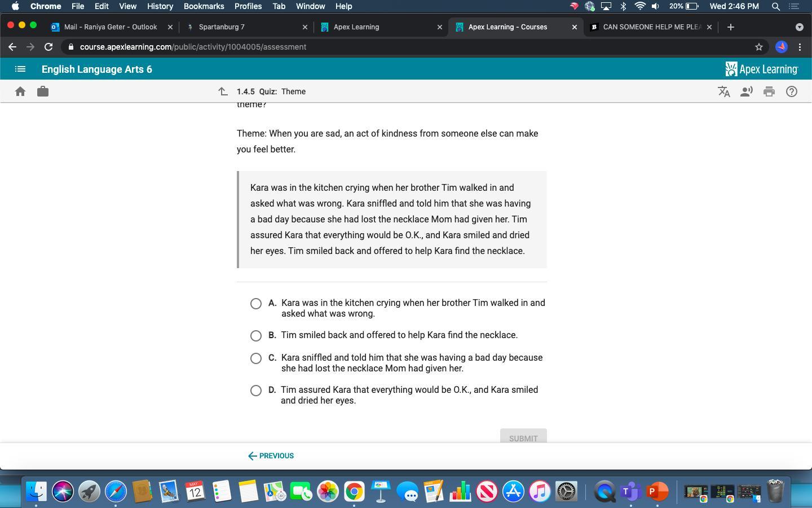Open Siri from the dock

[63, 492]
